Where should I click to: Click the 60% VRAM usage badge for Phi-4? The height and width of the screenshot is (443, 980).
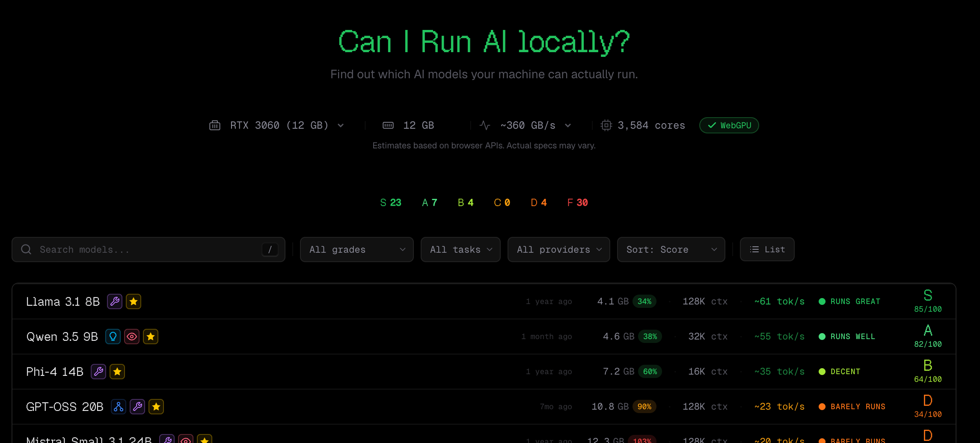pos(650,372)
